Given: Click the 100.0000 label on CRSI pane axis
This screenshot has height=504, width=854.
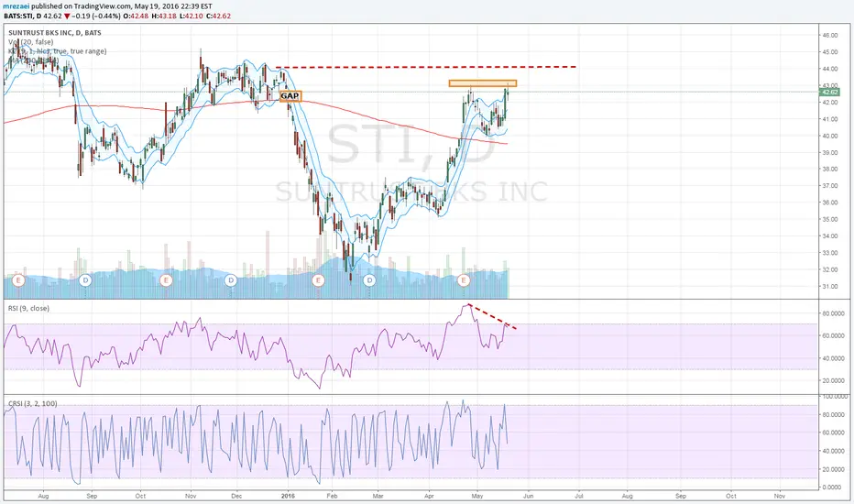Looking at the screenshot, I should (x=833, y=397).
